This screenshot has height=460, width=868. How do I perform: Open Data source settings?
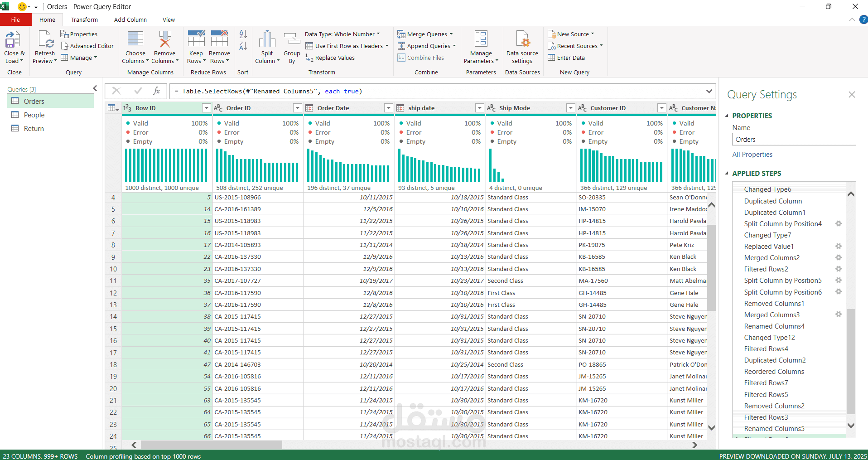tap(522, 48)
